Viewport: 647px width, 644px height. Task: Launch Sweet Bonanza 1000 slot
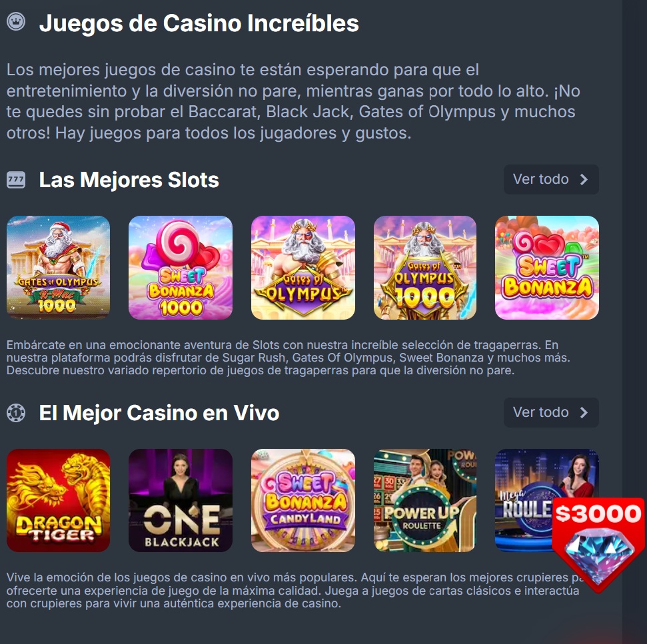pyautogui.click(x=181, y=267)
